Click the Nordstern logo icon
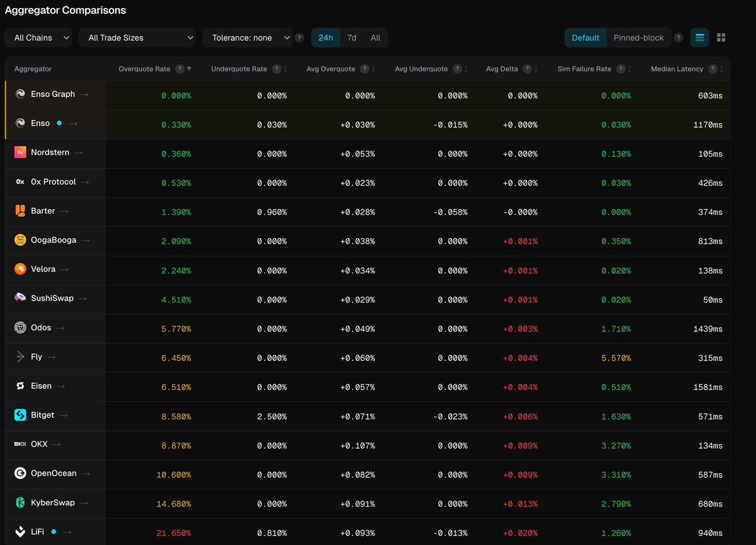This screenshot has height=545, width=756. coord(20,152)
